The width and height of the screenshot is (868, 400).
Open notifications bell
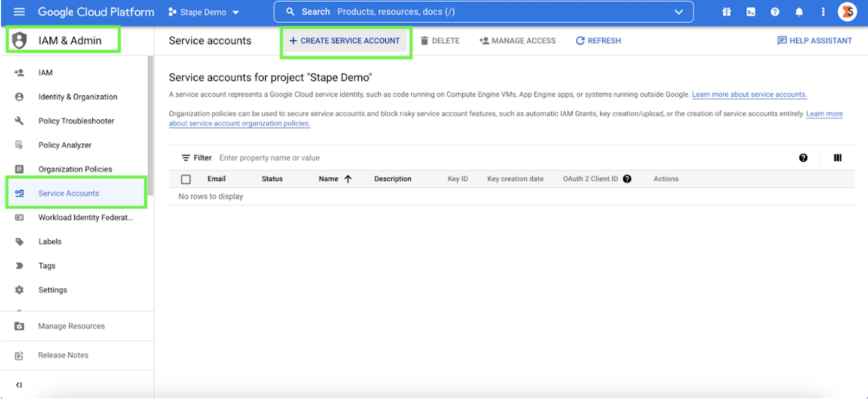coord(799,12)
